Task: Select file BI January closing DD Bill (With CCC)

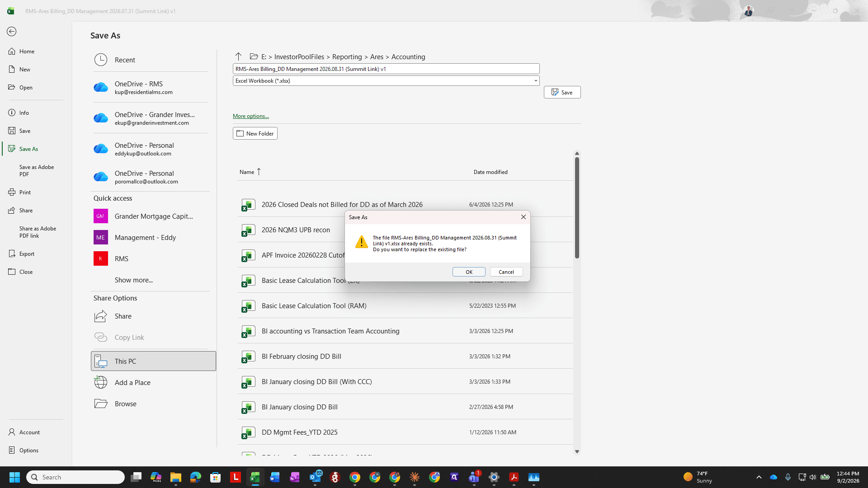Action: [405, 382]
